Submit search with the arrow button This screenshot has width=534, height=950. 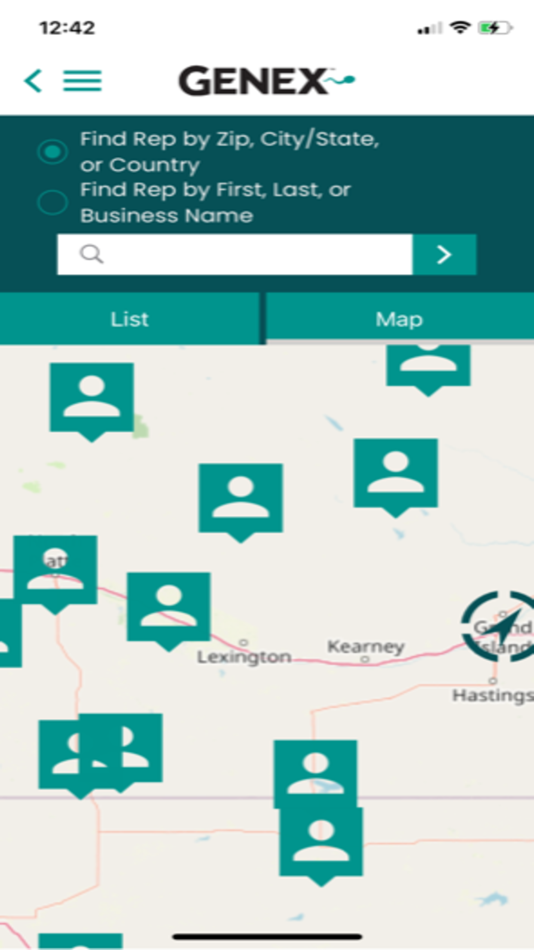444,254
